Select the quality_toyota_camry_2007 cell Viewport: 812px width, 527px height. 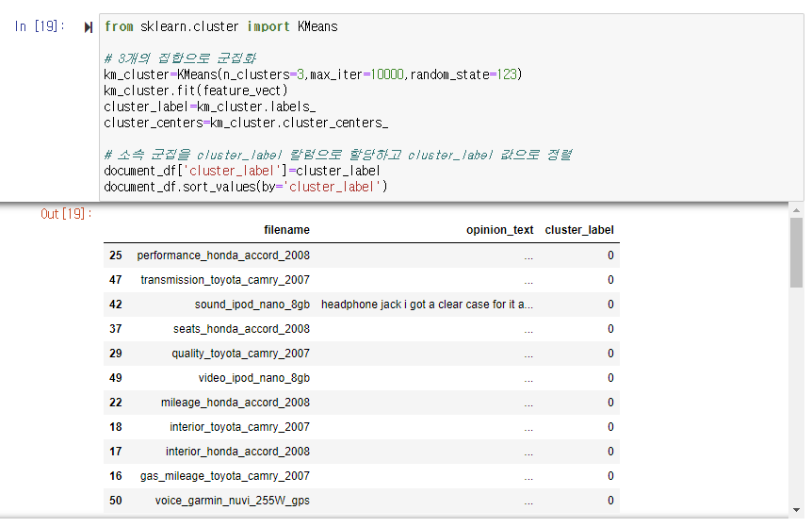[x=241, y=354]
